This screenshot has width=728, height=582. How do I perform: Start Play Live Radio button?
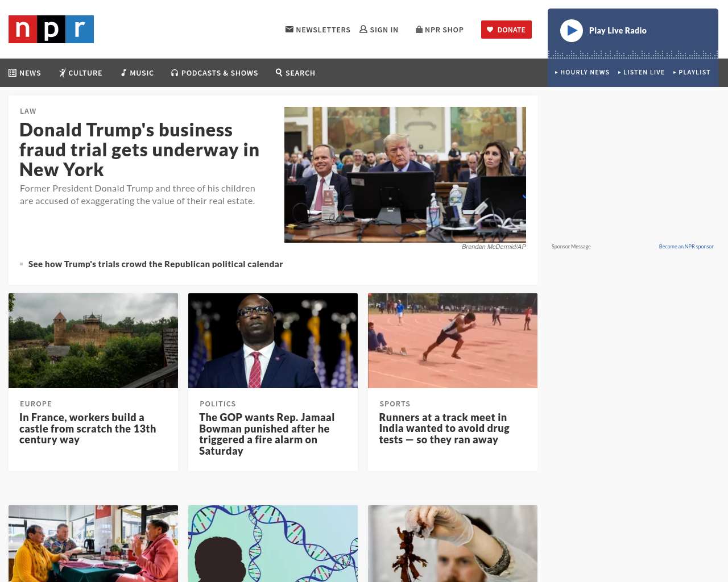tap(572, 31)
